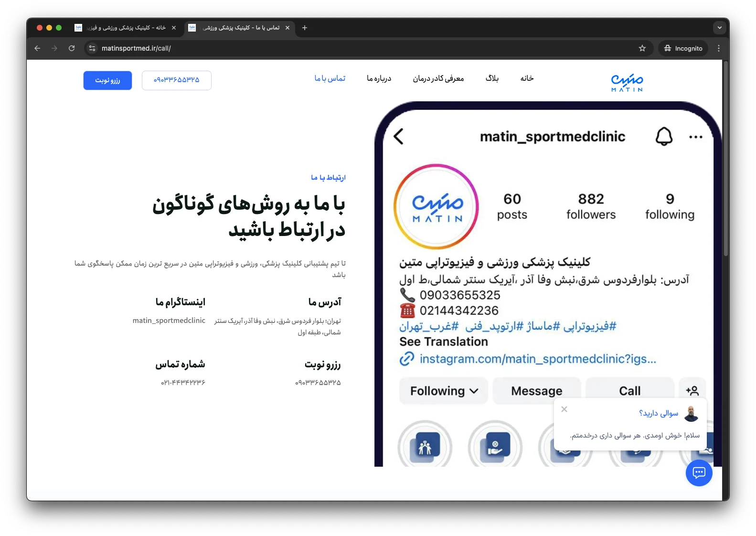This screenshot has height=536, width=756.
Task: Click the browser forward arrow
Action: point(54,48)
